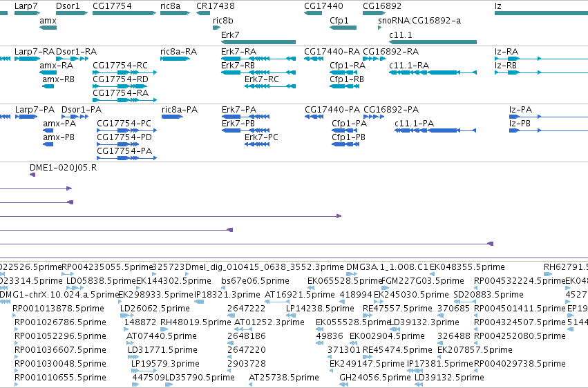
Task: Click the AT25738.5prime EST label
Action: pyautogui.click(x=284, y=378)
